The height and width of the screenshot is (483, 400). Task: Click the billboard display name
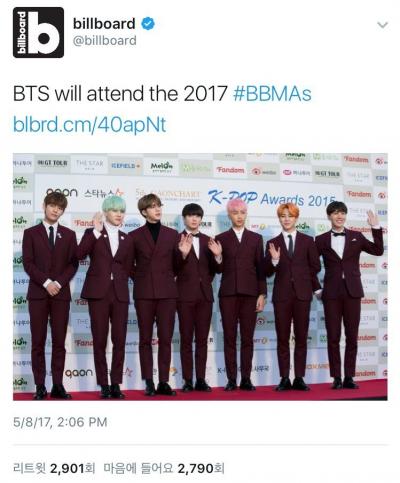pyautogui.click(x=104, y=24)
